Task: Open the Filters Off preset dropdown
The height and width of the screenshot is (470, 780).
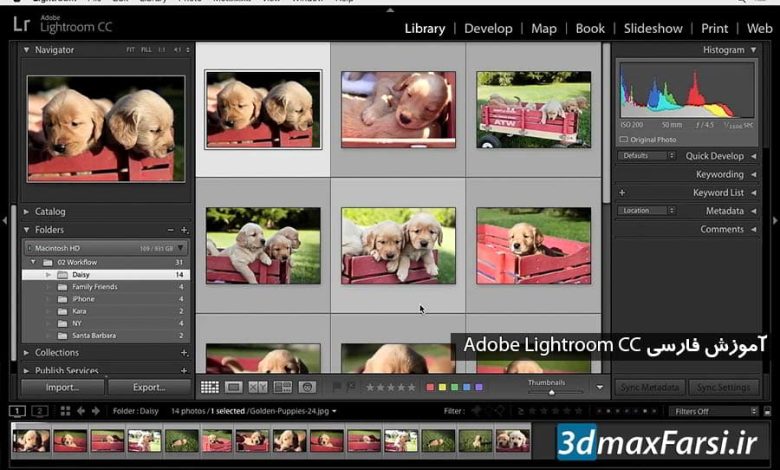Action: [x=715, y=411]
